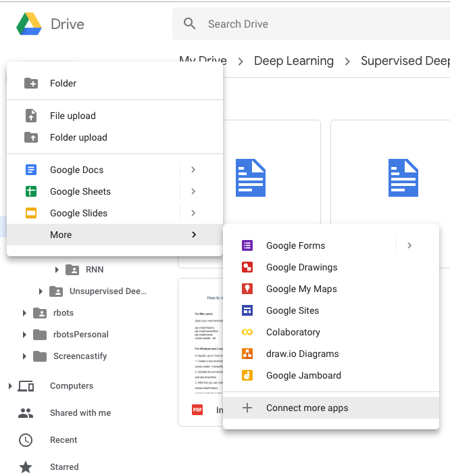Select Google Drawings menu entry
This screenshot has width=450, height=476.
pos(331,267)
